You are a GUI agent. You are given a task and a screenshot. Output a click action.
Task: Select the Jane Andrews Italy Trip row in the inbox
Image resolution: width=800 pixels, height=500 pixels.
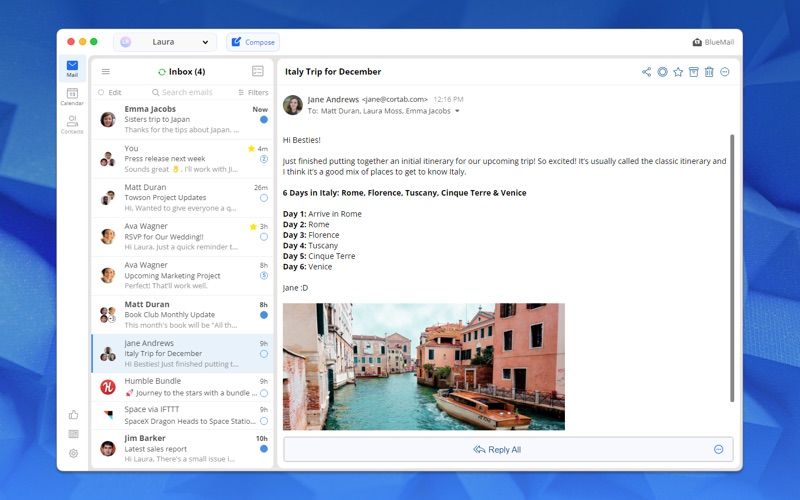pos(183,354)
